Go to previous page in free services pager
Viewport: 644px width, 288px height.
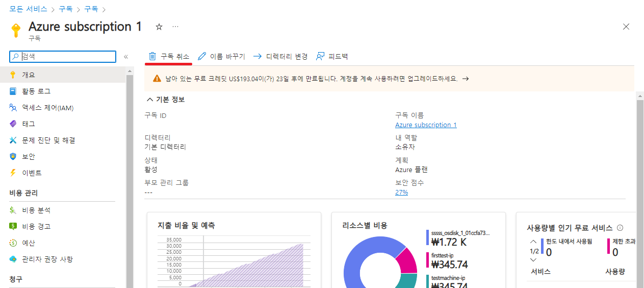(533, 242)
